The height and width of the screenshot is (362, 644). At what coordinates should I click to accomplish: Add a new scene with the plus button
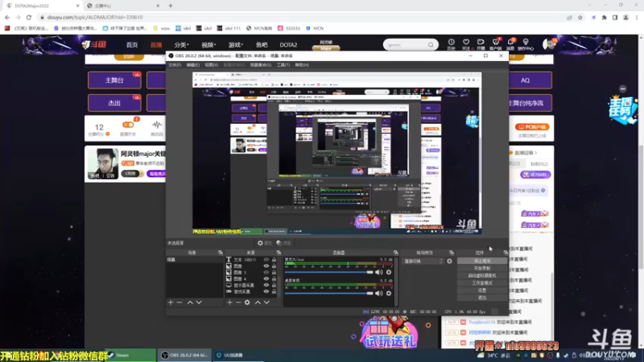(x=171, y=302)
